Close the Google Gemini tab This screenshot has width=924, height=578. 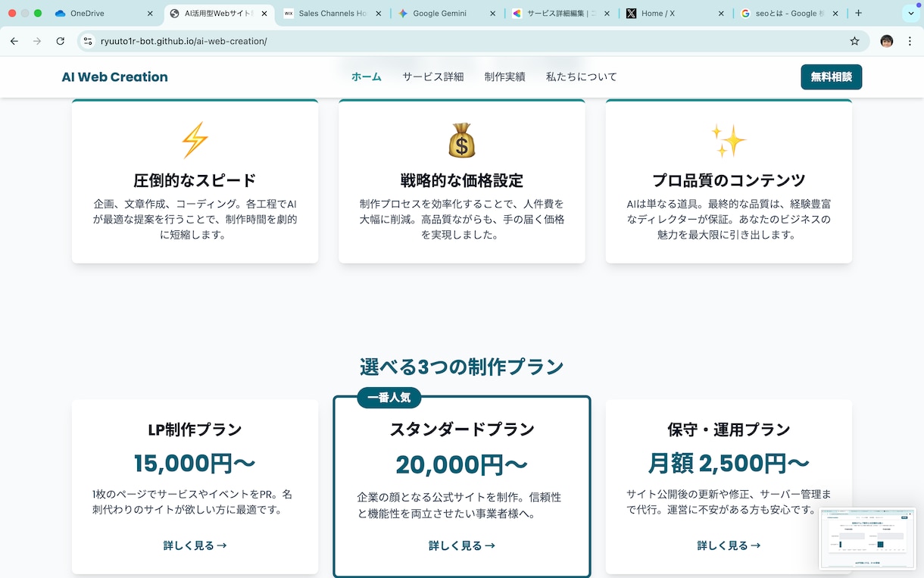tap(493, 14)
